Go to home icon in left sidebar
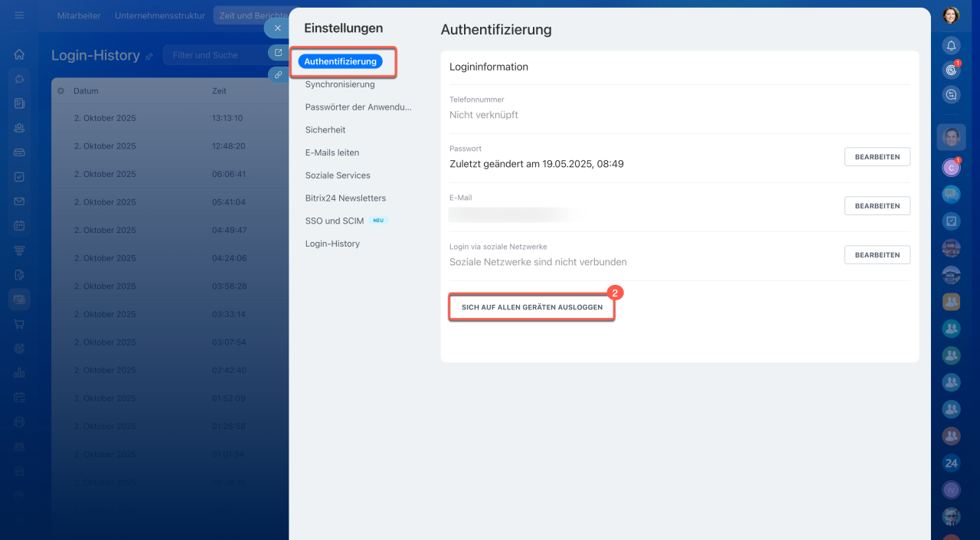 pyautogui.click(x=19, y=54)
